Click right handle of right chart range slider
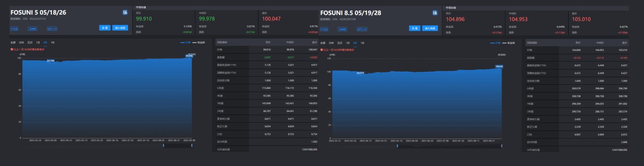The image size is (644, 166). (x=502, y=146)
